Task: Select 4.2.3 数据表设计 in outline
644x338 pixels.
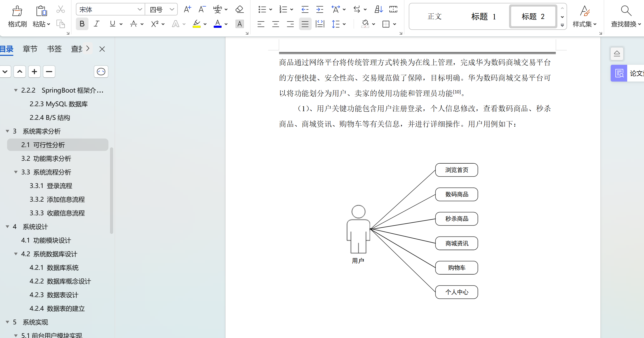Action: click(x=54, y=295)
